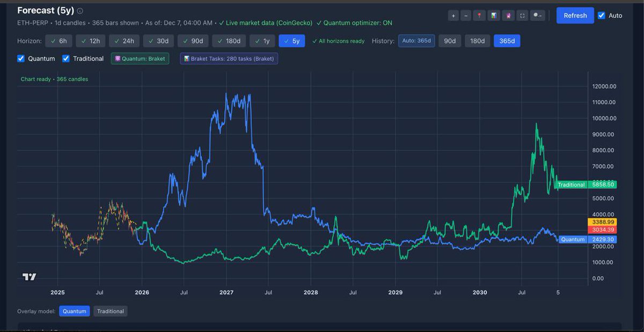Screen dimensions: 644x332
Task: Select the 5y horizon
Action: click(x=292, y=41)
